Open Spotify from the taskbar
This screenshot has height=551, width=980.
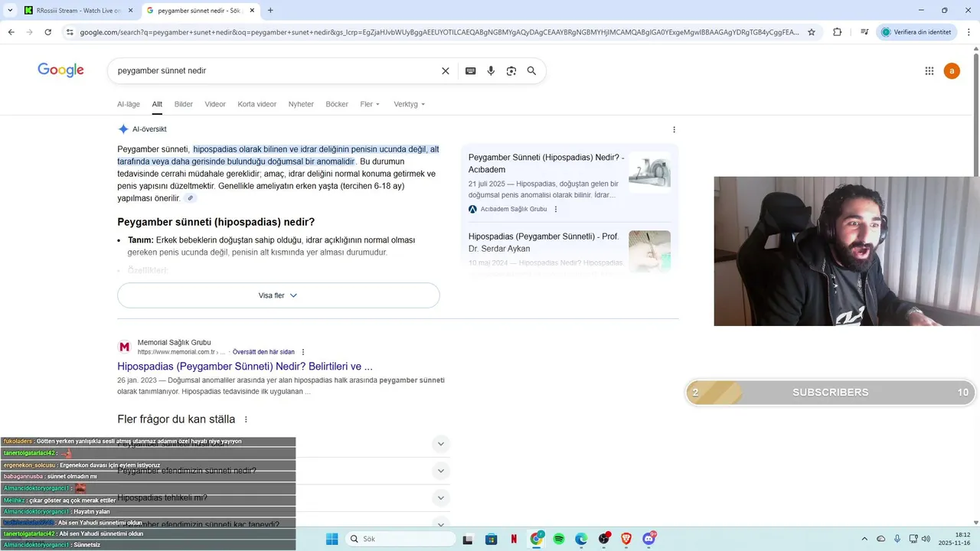559,539
